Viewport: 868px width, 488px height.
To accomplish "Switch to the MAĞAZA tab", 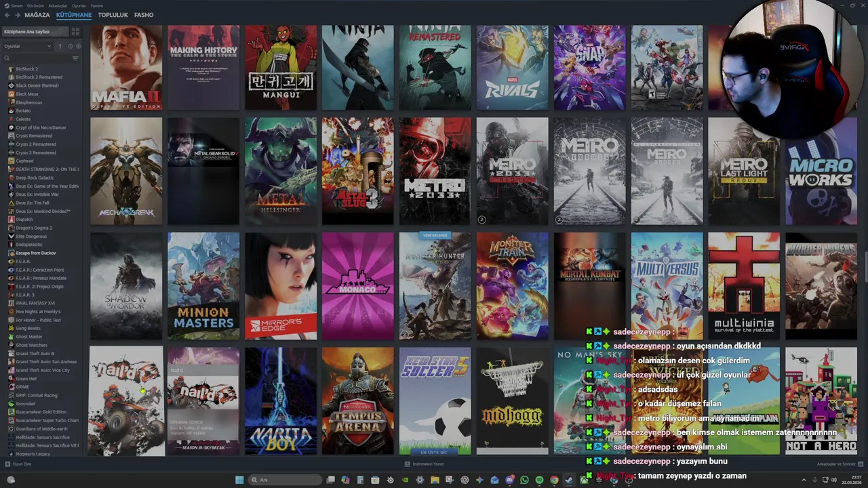I will coord(37,15).
